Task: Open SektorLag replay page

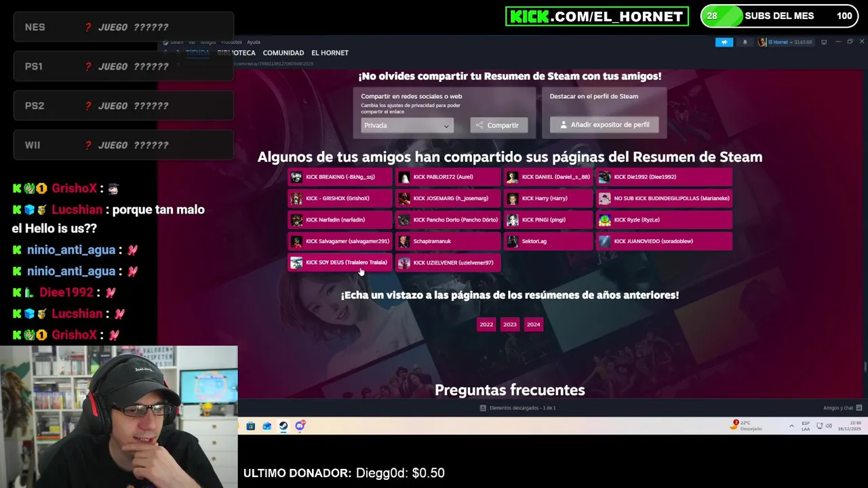Action: click(548, 241)
